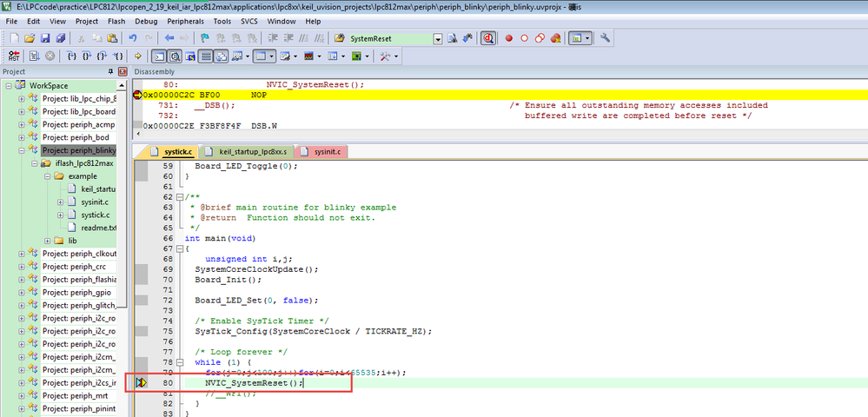Navigate backwards with the blue left arrow
Viewport: 868px width, 417px height.
pos(169,38)
